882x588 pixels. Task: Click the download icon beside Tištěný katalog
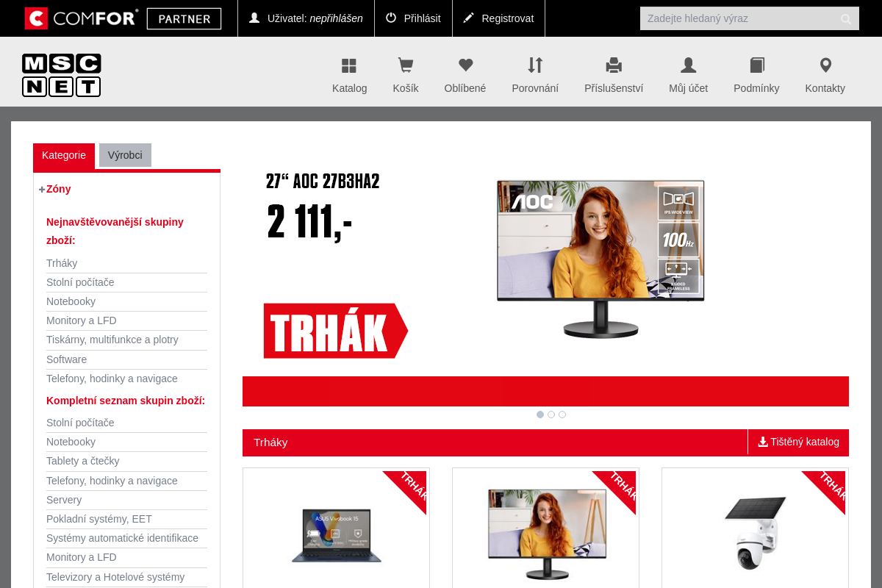click(763, 442)
